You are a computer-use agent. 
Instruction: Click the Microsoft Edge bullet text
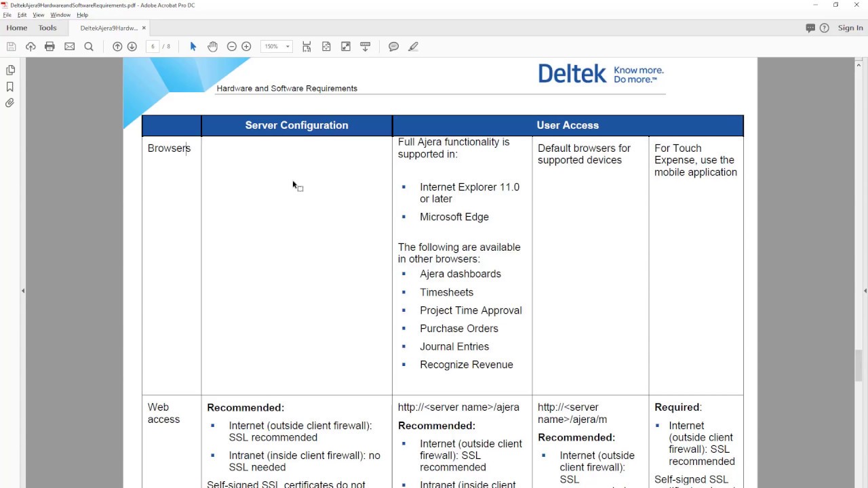click(454, 217)
